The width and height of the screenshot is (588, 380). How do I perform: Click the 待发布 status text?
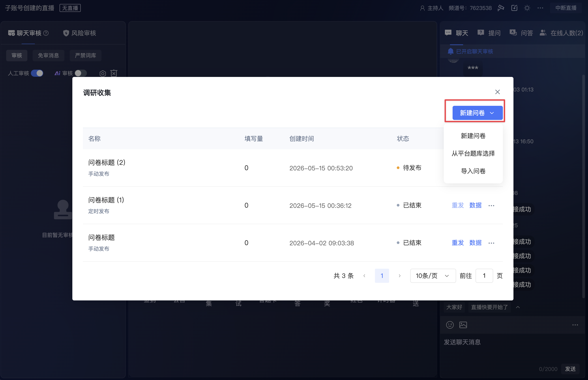(412, 168)
